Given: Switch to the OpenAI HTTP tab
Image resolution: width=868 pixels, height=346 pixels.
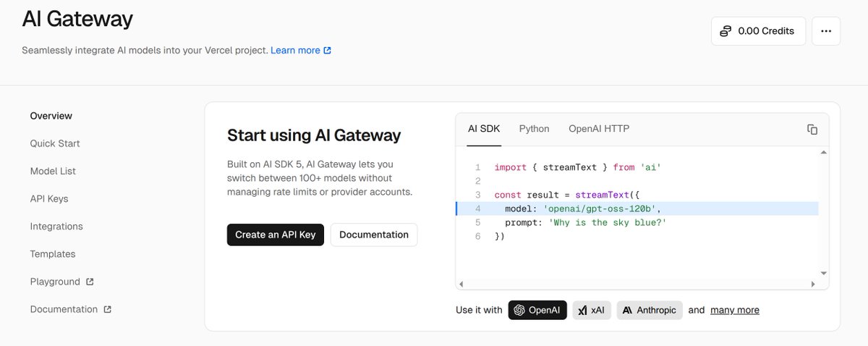Looking at the screenshot, I should coord(599,129).
